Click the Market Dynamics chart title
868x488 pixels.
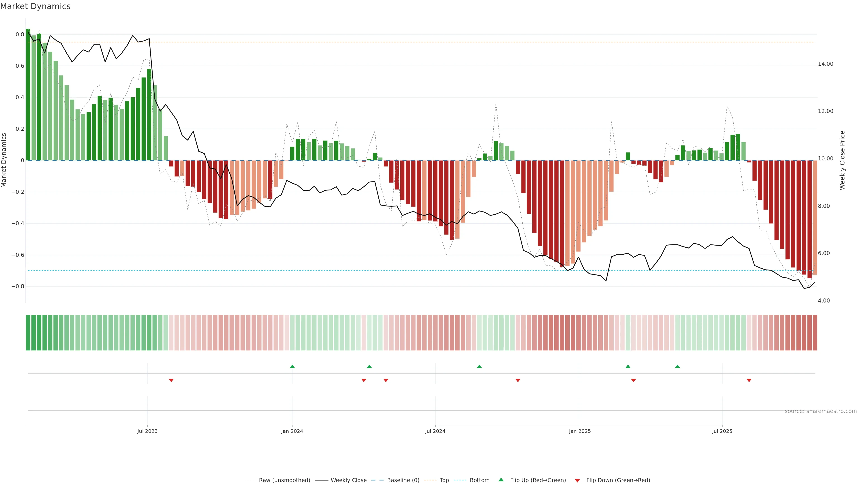(35, 6)
